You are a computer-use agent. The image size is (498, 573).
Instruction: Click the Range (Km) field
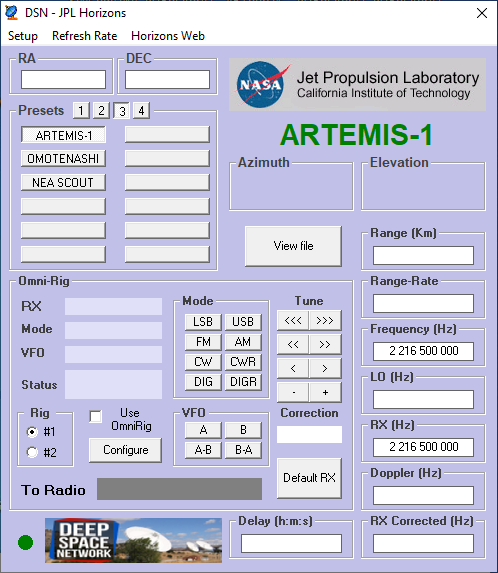point(423,255)
